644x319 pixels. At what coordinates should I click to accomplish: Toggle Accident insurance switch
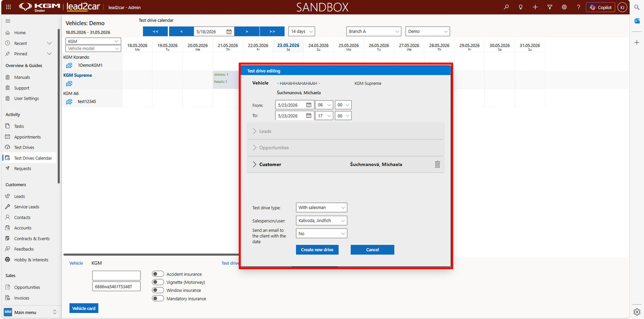158,274
